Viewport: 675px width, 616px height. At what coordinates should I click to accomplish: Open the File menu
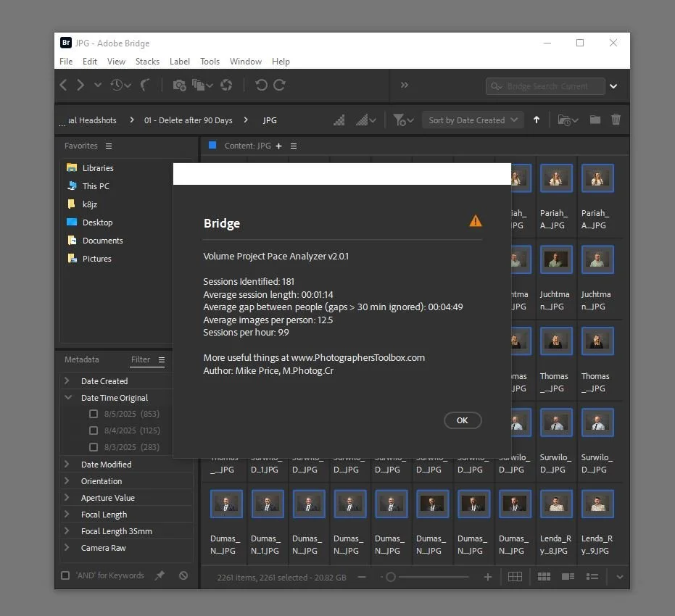coord(66,61)
